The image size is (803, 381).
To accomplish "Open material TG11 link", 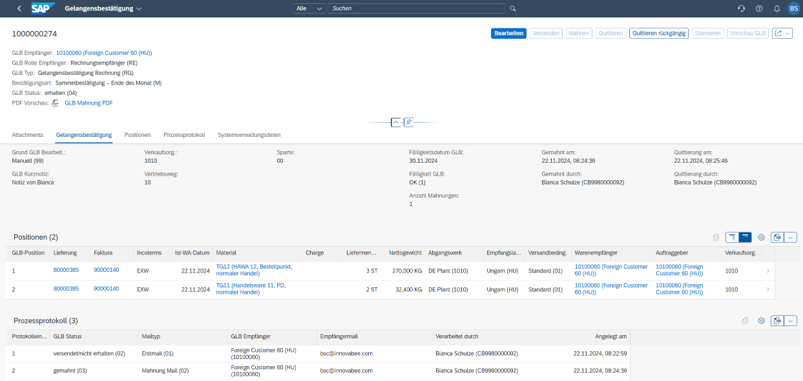I will pos(251,289).
